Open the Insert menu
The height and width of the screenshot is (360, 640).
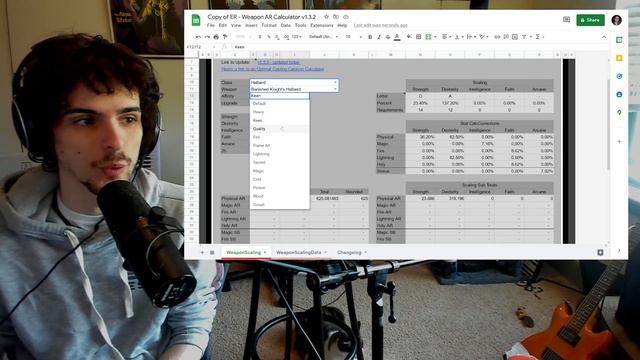[x=251, y=25]
